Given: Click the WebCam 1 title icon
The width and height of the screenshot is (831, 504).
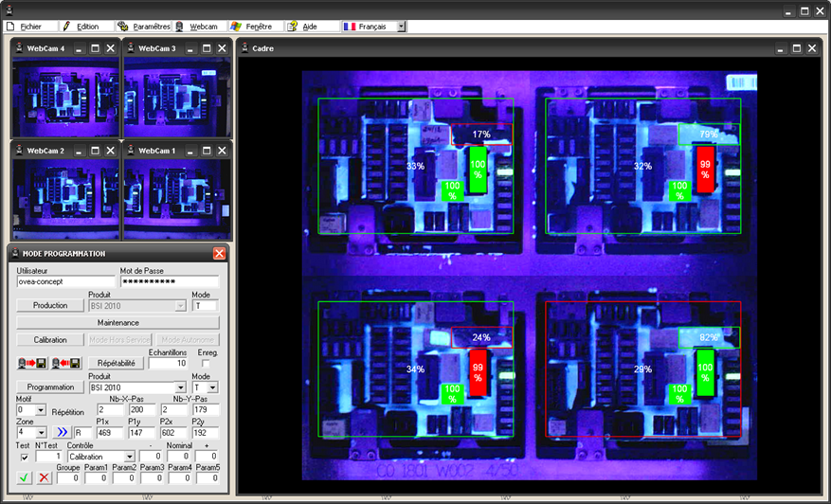Looking at the screenshot, I should point(131,151).
